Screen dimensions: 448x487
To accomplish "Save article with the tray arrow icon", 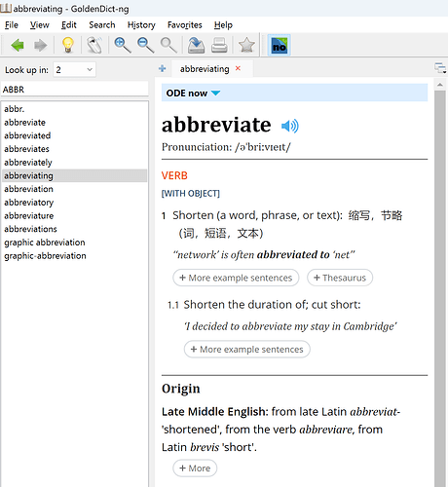I will (x=196, y=45).
